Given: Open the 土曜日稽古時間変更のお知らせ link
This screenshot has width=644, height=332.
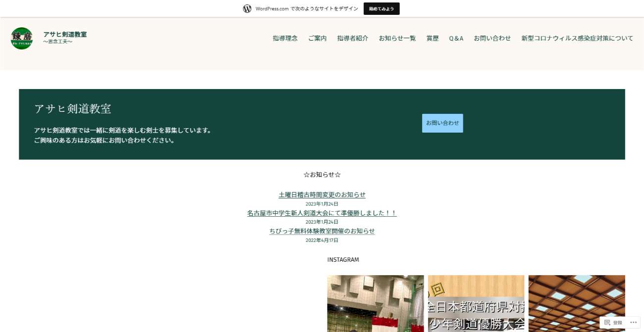Looking at the screenshot, I should pyautogui.click(x=322, y=194).
